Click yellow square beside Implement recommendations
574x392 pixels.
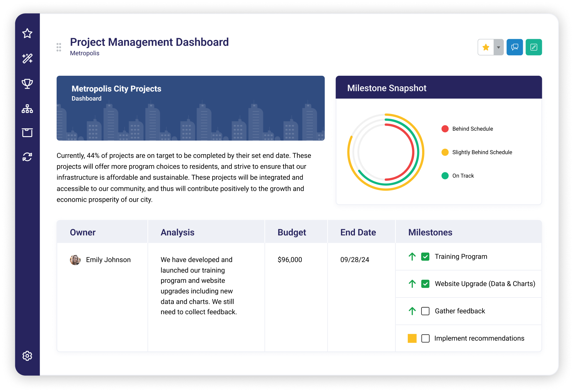(x=412, y=338)
